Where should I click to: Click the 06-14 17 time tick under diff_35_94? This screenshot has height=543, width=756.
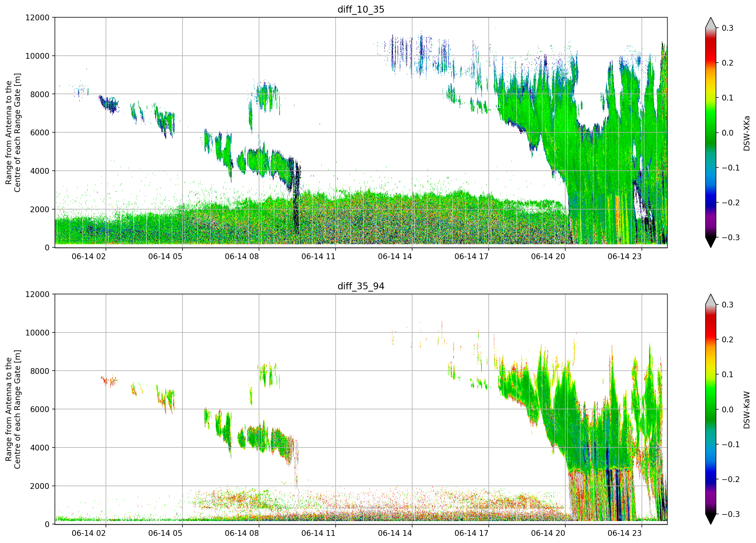click(x=471, y=533)
